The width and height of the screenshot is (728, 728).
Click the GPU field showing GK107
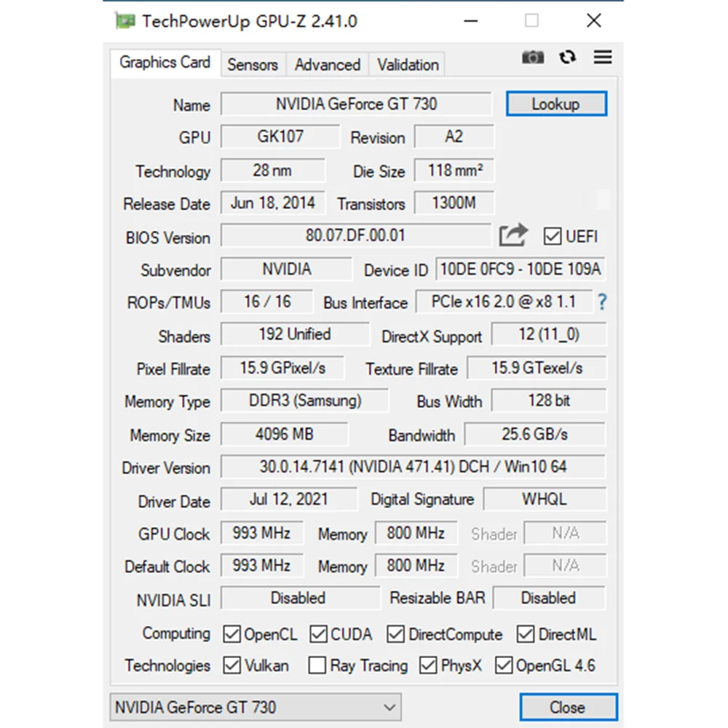coord(280,137)
